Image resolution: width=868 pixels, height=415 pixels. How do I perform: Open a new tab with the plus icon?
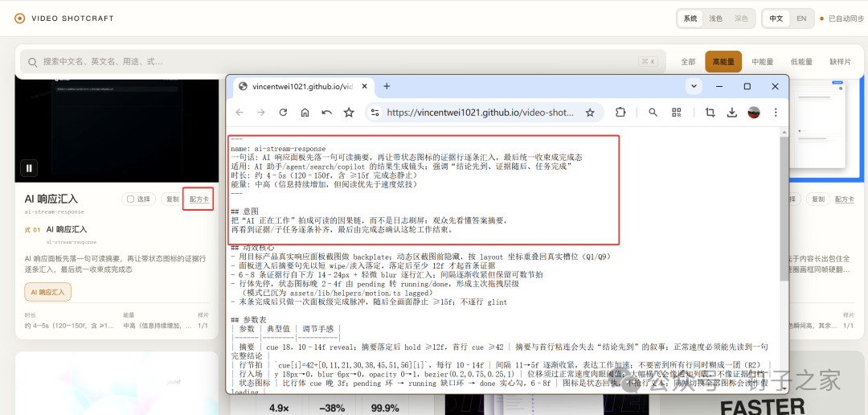[x=387, y=86]
